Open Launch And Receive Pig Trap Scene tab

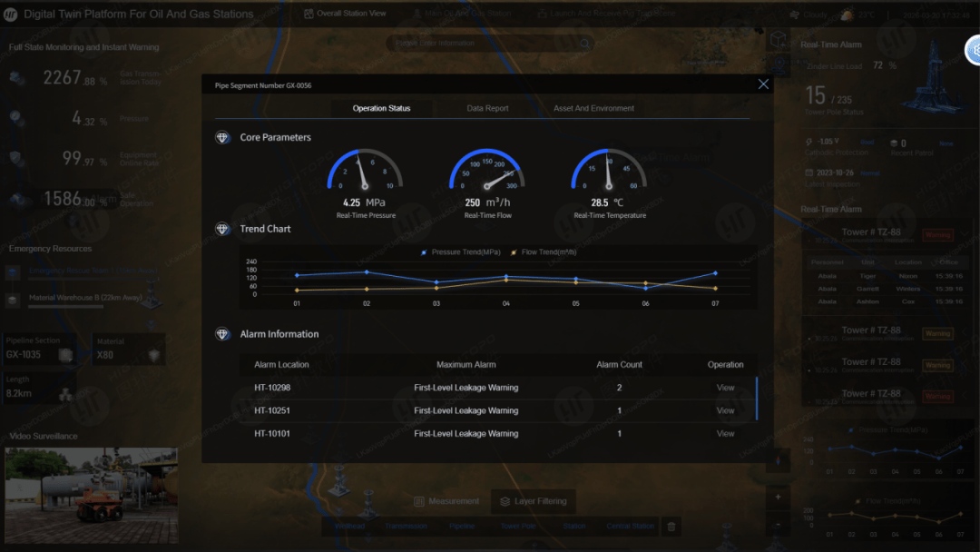(606, 13)
